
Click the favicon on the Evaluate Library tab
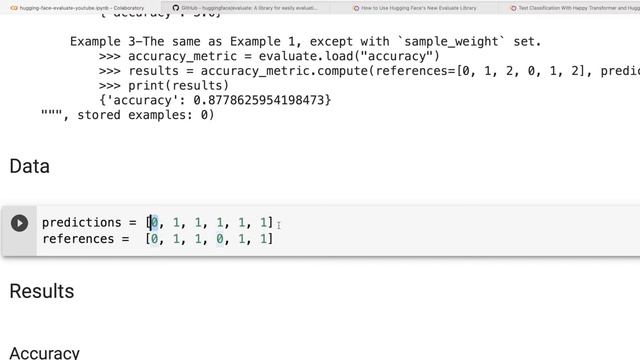click(x=356, y=8)
